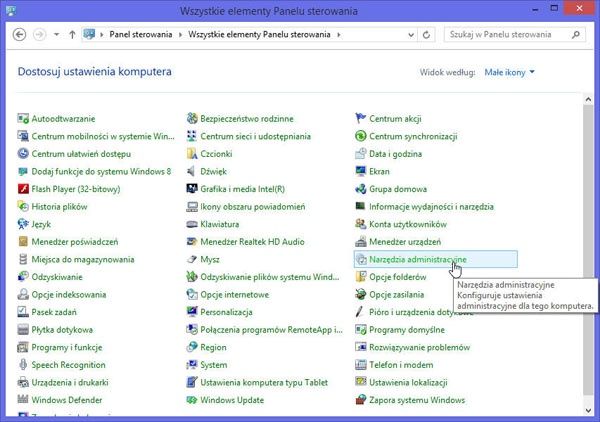
Task: Open Rozwiązywanie problemów link
Action: click(419, 347)
